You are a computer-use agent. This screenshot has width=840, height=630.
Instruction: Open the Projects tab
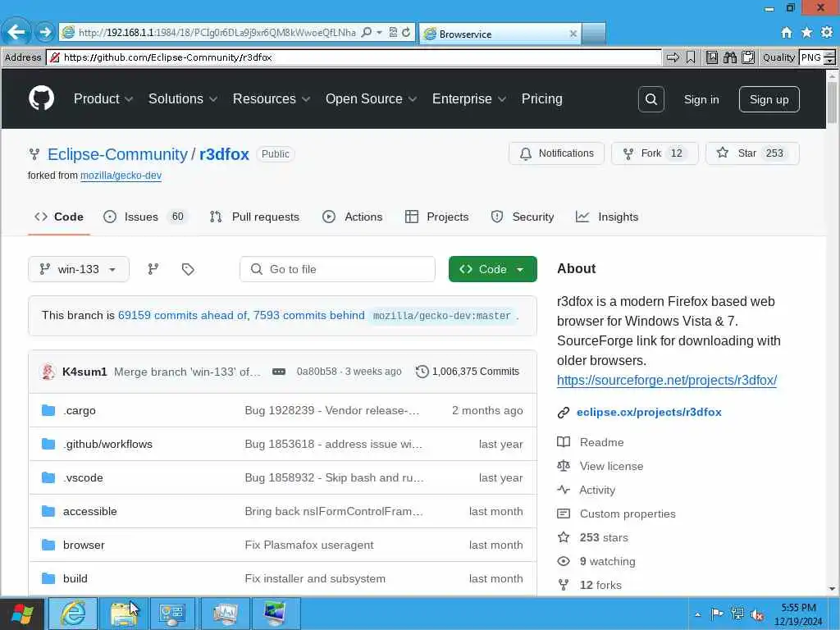(x=437, y=217)
